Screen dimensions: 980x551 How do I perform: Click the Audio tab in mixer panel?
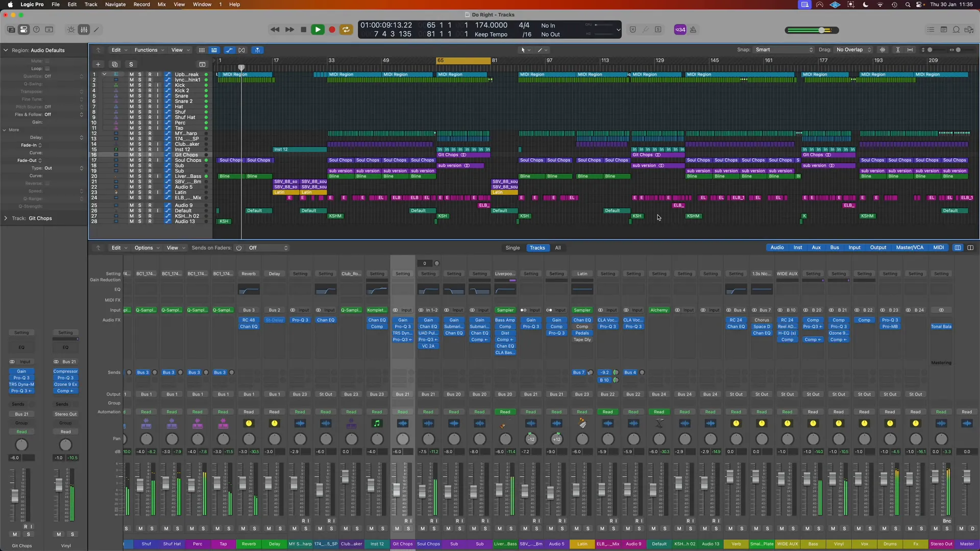[x=777, y=247]
